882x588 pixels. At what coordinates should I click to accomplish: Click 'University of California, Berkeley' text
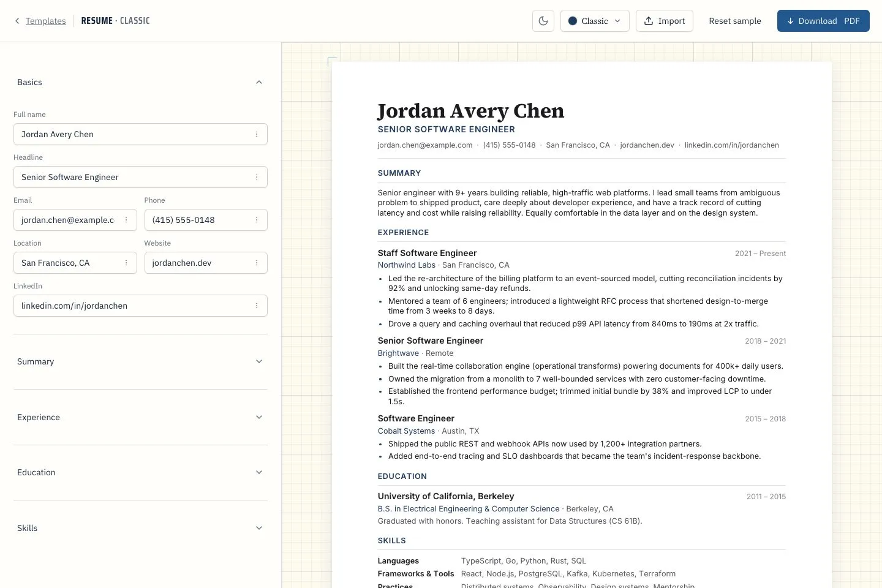tap(446, 496)
